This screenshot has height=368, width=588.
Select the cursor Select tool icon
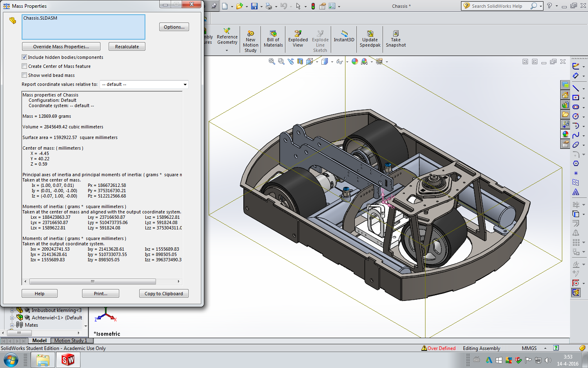[x=298, y=6]
